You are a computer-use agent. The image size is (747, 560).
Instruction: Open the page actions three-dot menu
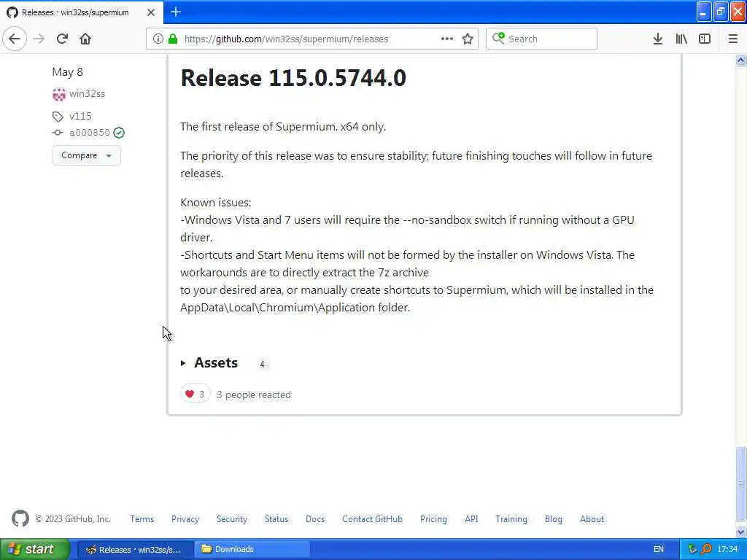447,39
